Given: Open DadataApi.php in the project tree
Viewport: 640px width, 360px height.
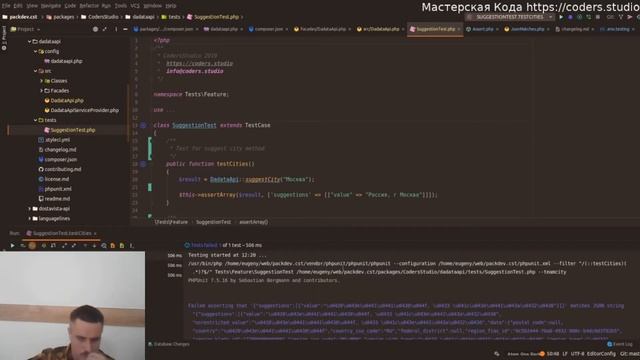Looking at the screenshot, I should click(64, 100).
